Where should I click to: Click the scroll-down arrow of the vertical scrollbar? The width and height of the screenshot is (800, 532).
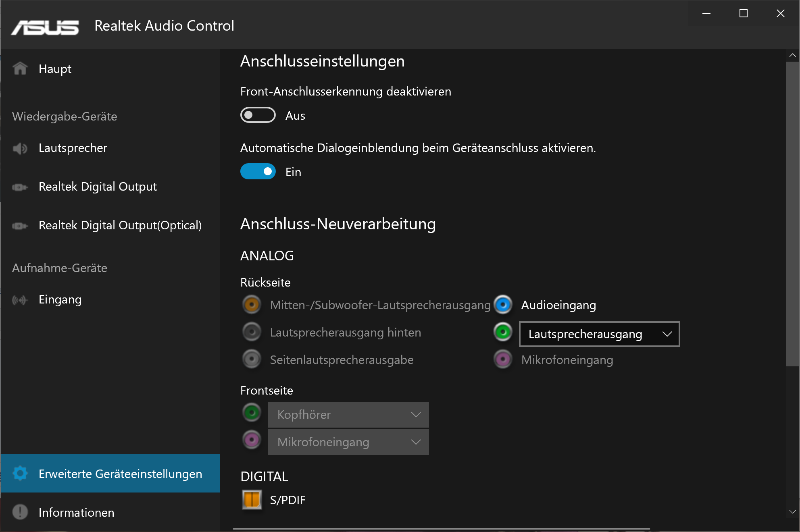792,512
